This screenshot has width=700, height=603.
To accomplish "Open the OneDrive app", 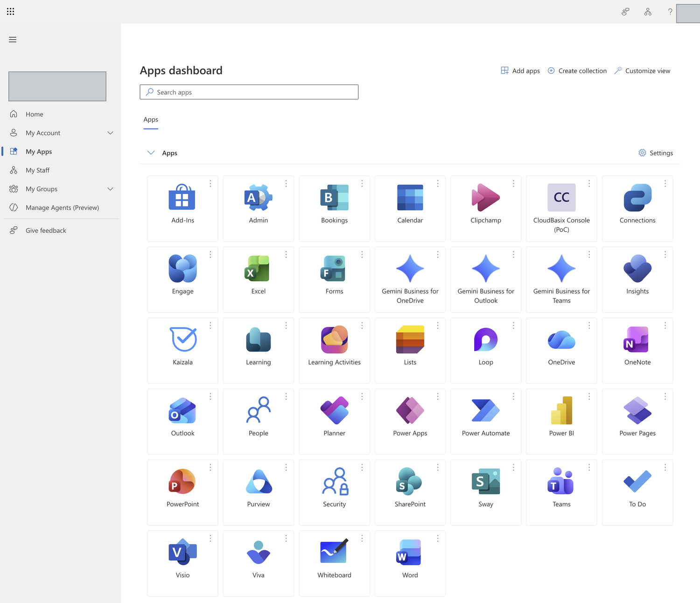I will pos(561,350).
